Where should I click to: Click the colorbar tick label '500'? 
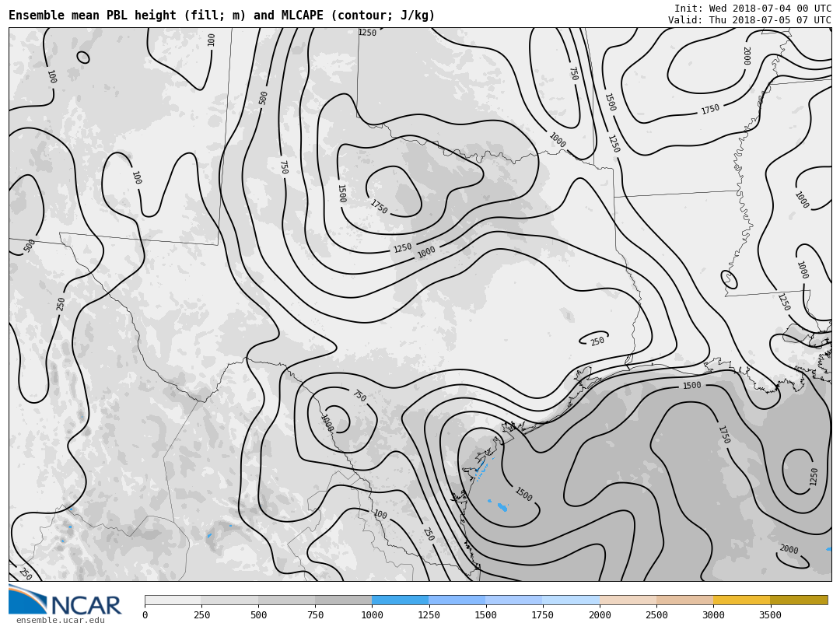point(259,615)
